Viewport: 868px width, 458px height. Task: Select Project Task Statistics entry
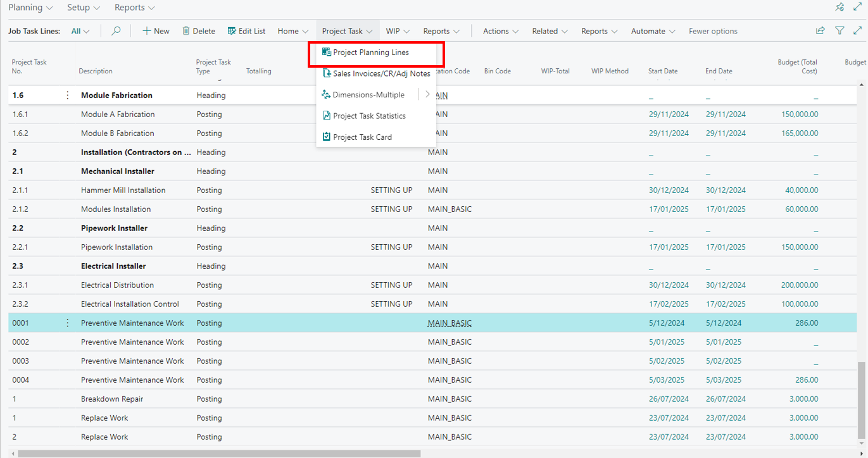[370, 116]
